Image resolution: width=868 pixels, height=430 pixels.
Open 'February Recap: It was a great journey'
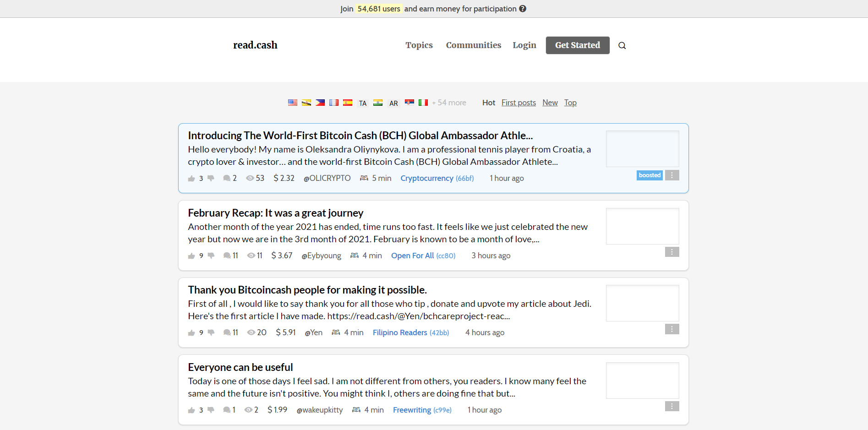(x=276, y=213)
